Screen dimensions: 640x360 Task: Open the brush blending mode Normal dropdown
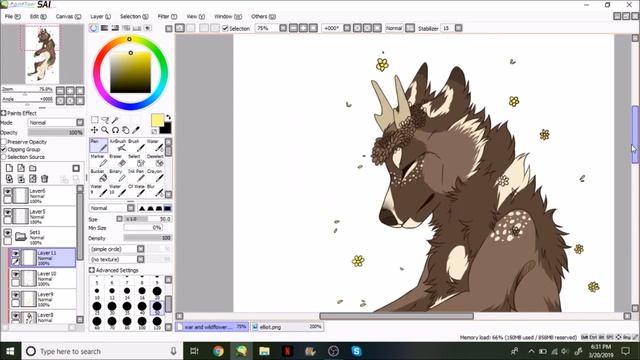(x=112, y=208)
